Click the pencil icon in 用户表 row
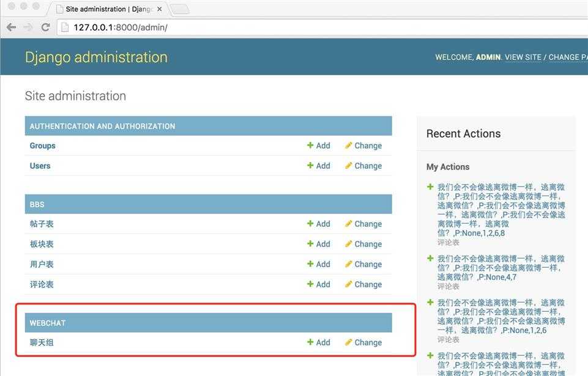588x376 pixels. 348,264
